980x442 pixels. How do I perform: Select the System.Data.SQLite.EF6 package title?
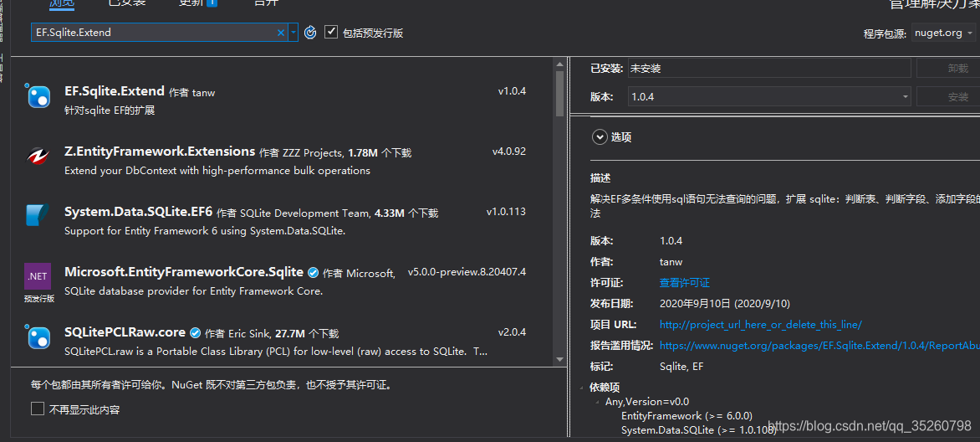(x=138, y=213)
